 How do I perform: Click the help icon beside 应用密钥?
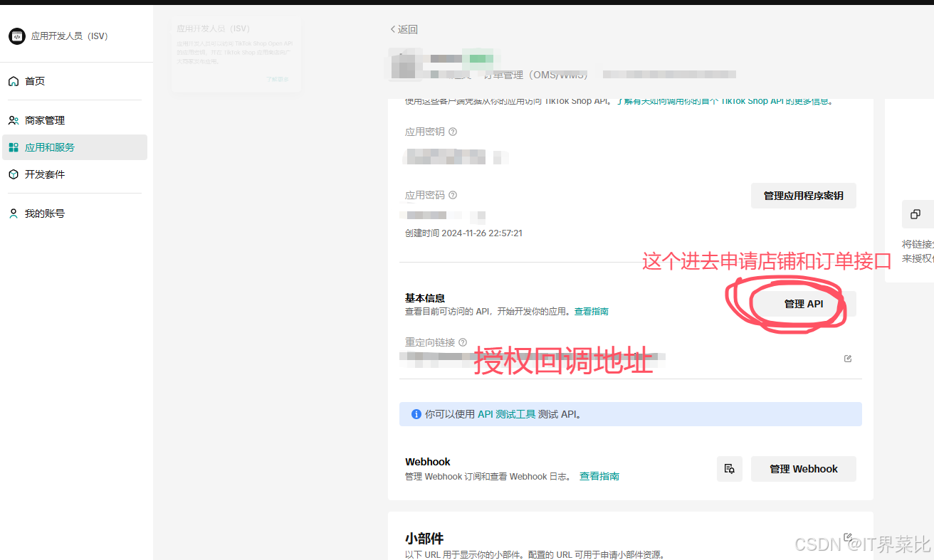point(453,132)
